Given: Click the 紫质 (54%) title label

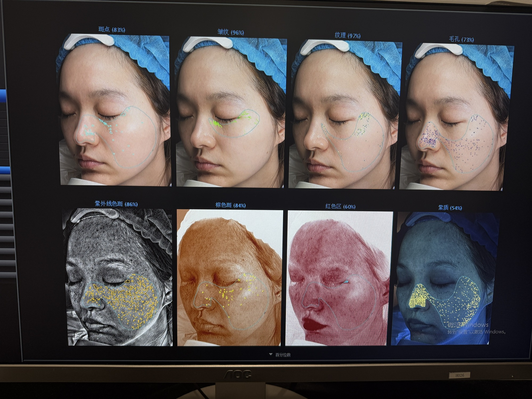Looking at the screenshot, I should 450,208.
